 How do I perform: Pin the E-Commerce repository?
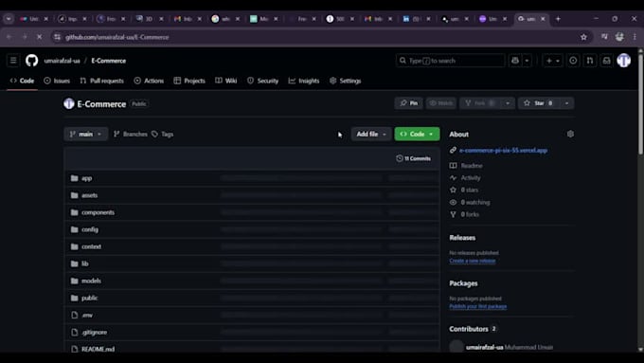tap(409, 103)
